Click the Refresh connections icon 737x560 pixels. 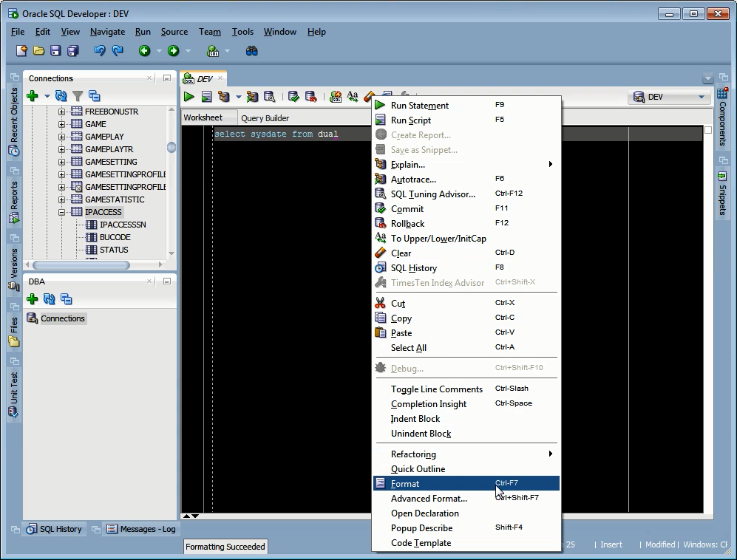coord(61,96)
